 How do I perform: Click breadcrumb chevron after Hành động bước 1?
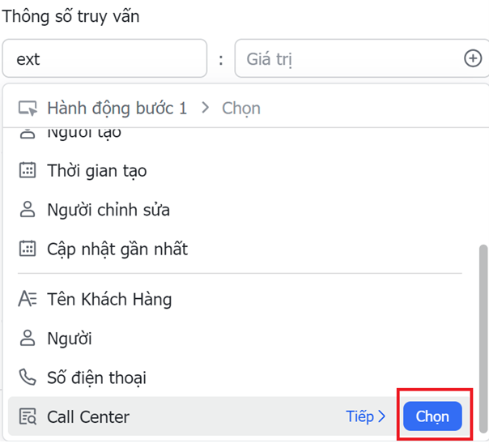205,109
